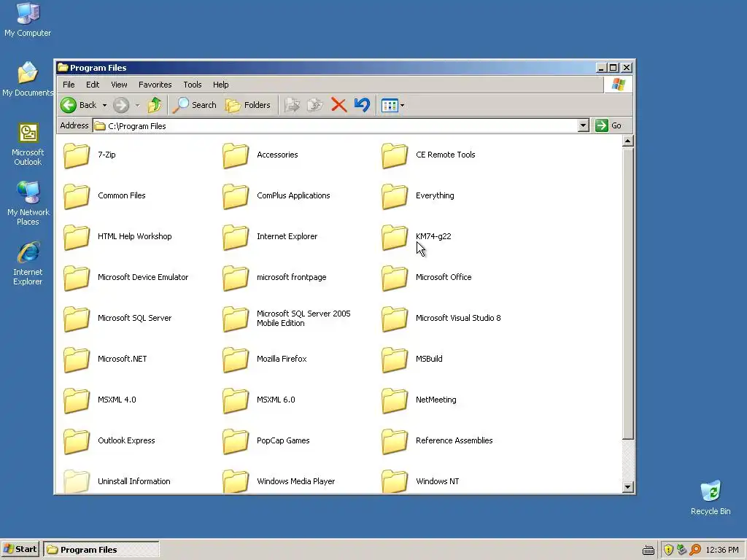Select the NetMeeting folder label
Screen dimensions: 747x560
(436, 400)
